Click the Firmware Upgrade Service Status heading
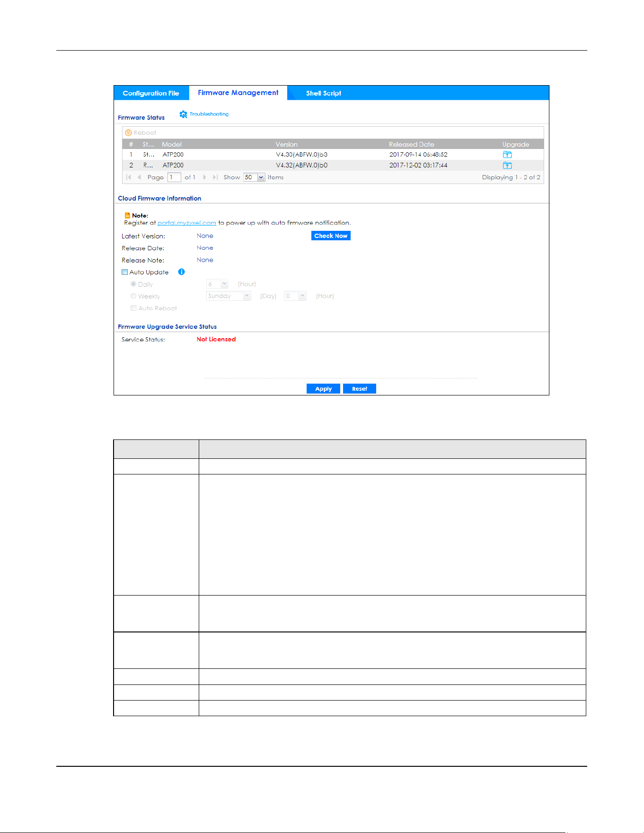Image resolution: width=644 pixels, height=833 pixels. [x=167, y=327]
